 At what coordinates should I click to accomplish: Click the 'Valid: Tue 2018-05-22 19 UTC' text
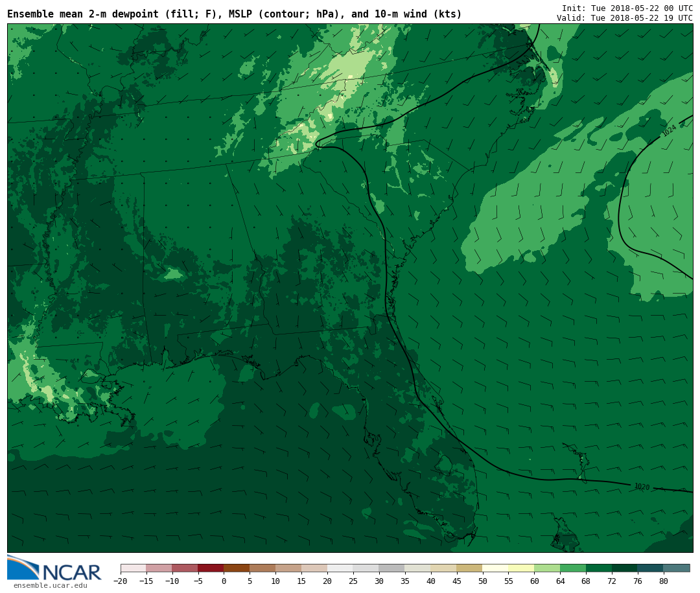[x=625, y=18]
